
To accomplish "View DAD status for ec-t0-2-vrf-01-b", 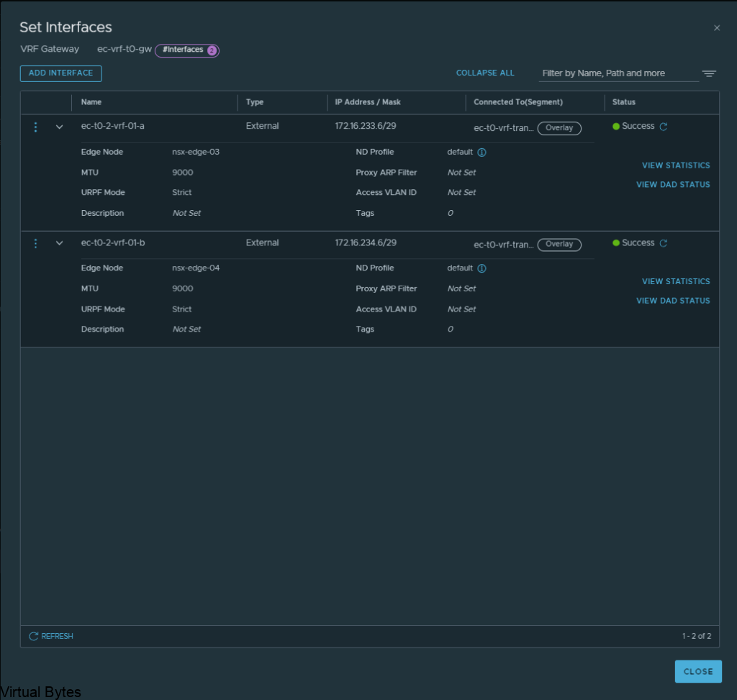I will pyautogui.click(x=673, y=301).
